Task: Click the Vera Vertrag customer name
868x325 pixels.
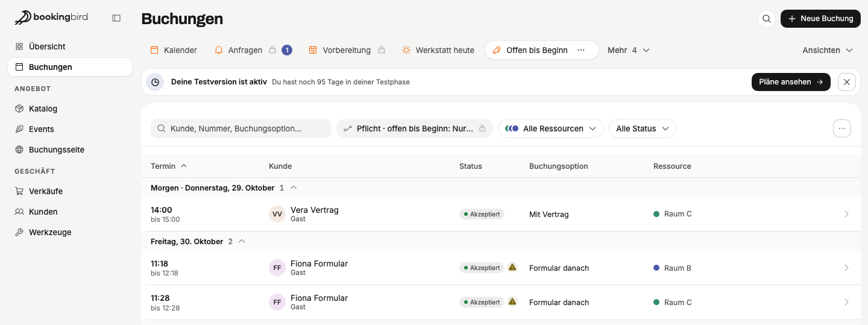Action: [315, 210]
